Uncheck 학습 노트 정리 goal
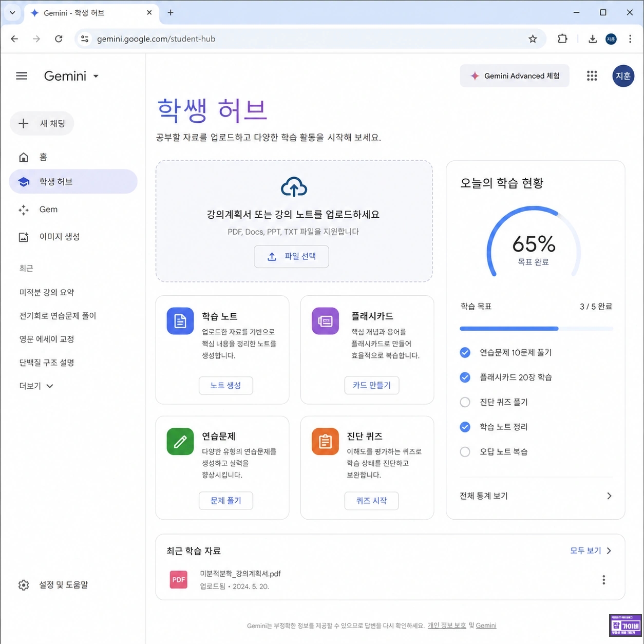 465,427
